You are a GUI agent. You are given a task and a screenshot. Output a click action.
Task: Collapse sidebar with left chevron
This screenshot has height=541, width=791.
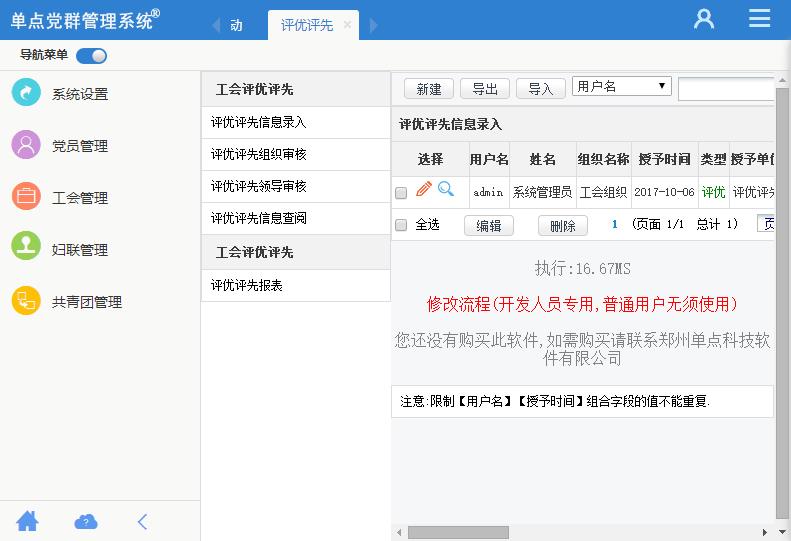tap(143, 521)
